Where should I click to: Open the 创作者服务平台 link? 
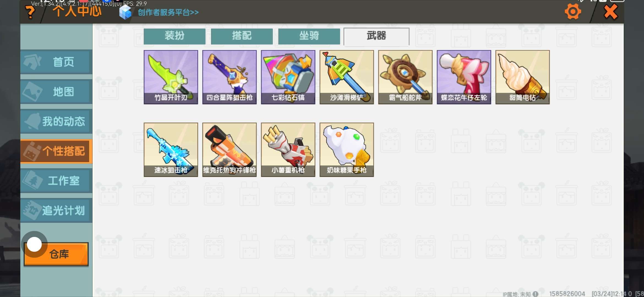click(168, 12)
